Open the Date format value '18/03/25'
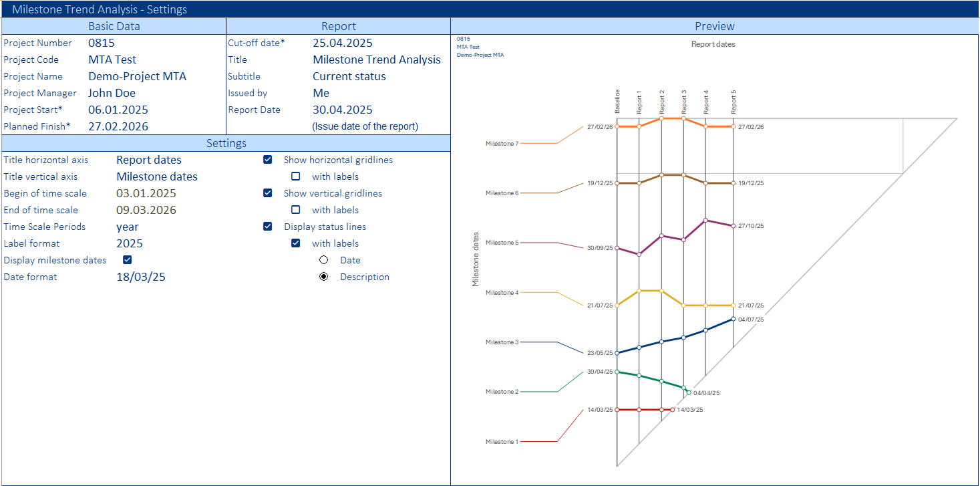 141,277
